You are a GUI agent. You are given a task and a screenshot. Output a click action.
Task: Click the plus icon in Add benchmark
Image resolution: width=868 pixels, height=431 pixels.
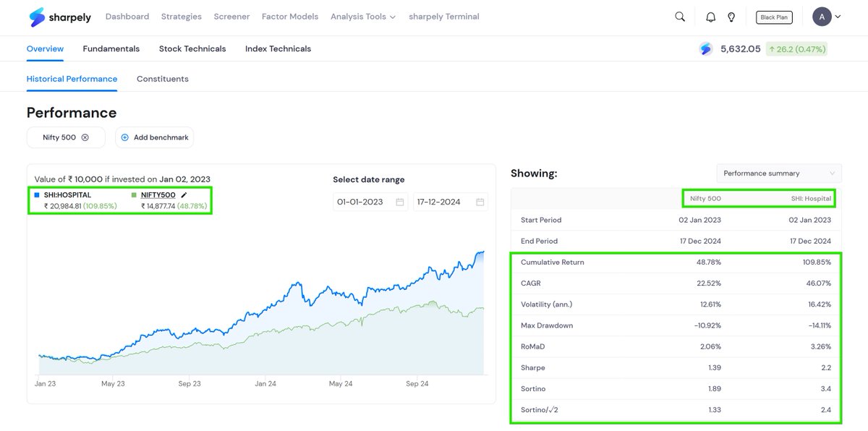(x=124, y=137)
